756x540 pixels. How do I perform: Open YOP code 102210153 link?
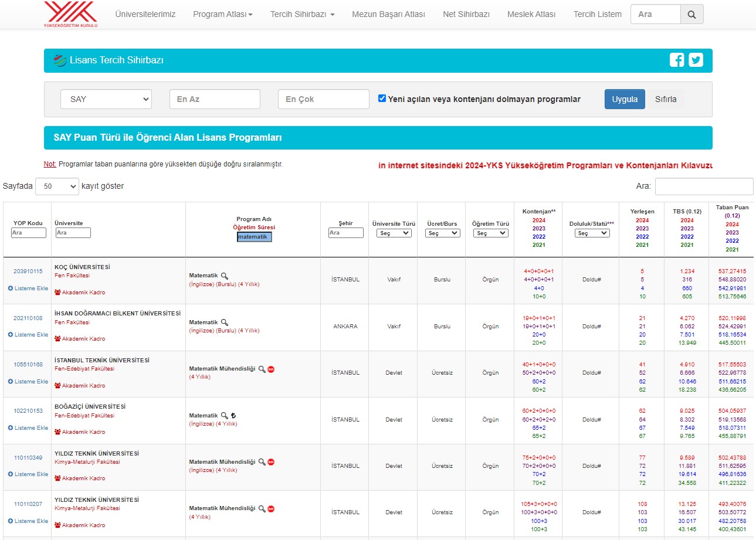(28, 411)
